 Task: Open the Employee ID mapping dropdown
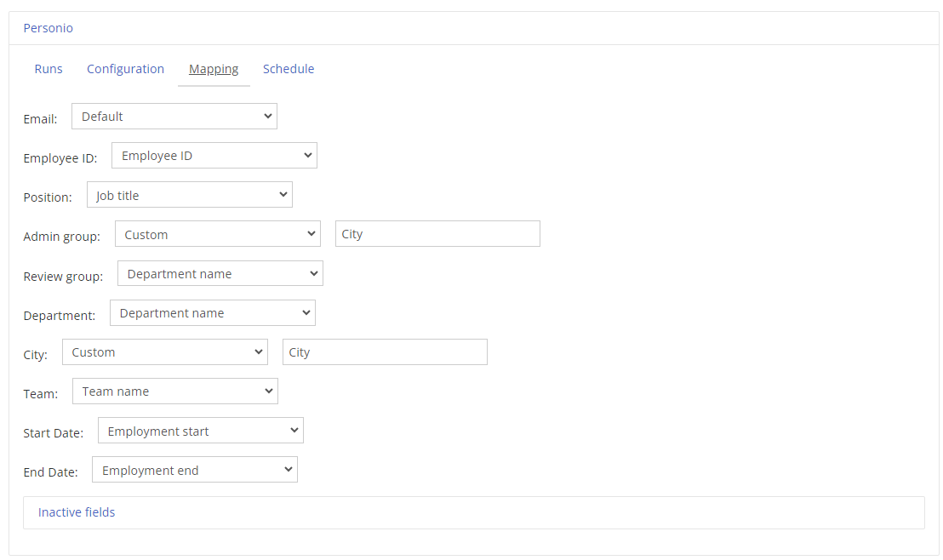214,156
